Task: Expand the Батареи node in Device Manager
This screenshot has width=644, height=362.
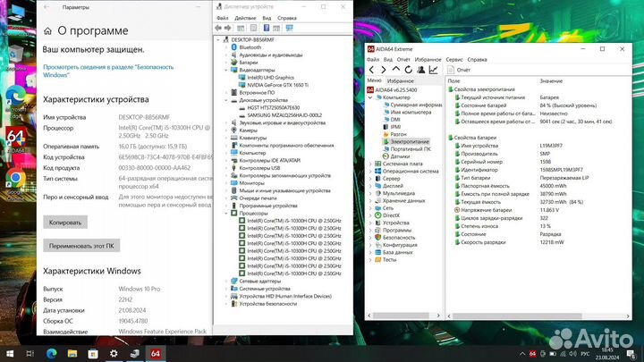Action: click(x=226, y=63)
